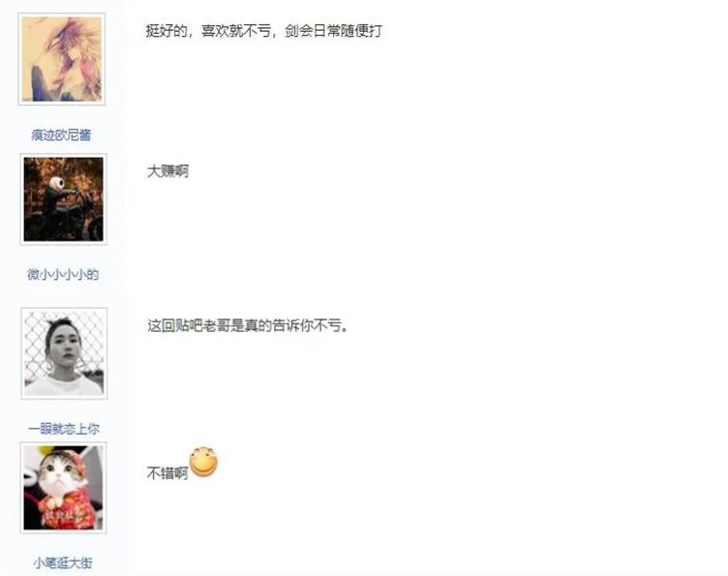Visit user profile 微小小小小的

(x=63, y=274)
